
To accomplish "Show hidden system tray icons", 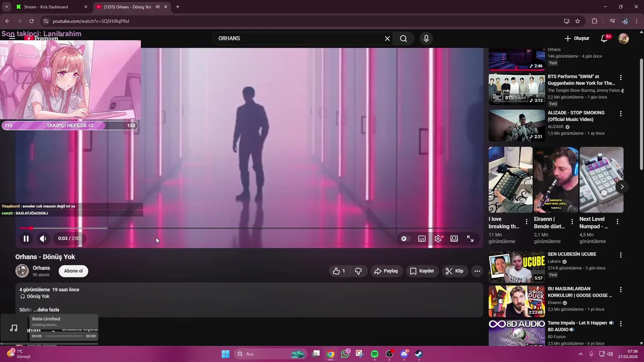I will (x=580, y=354).
